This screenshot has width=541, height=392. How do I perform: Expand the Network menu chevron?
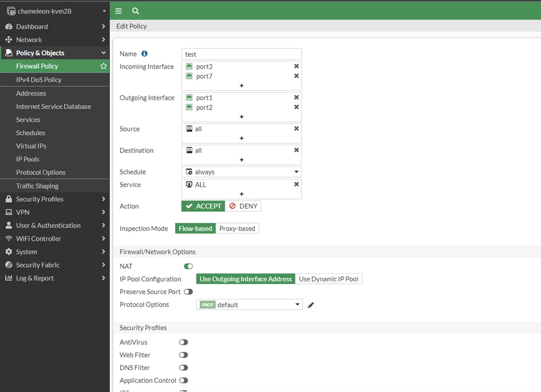103,40
